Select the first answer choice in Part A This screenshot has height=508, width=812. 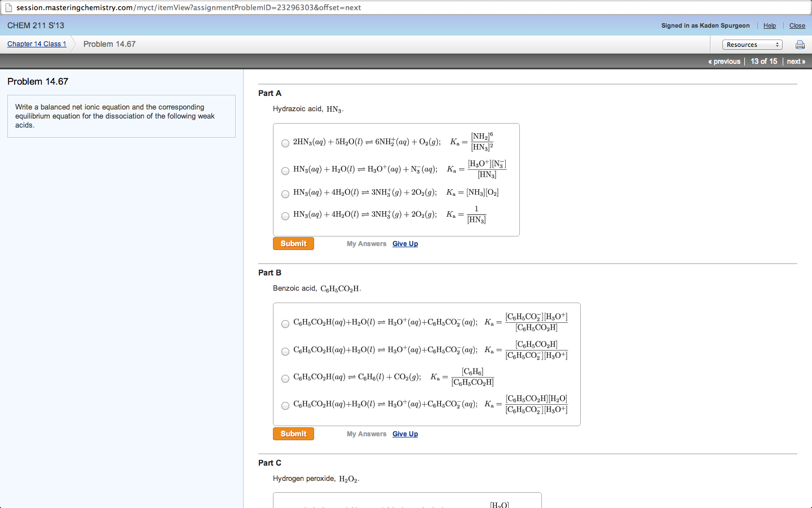click(x=285, y=143)
